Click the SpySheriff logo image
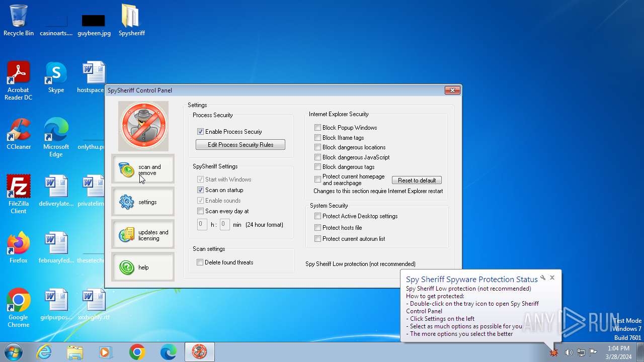Screen dimensions: 644x362 point(143,126)
